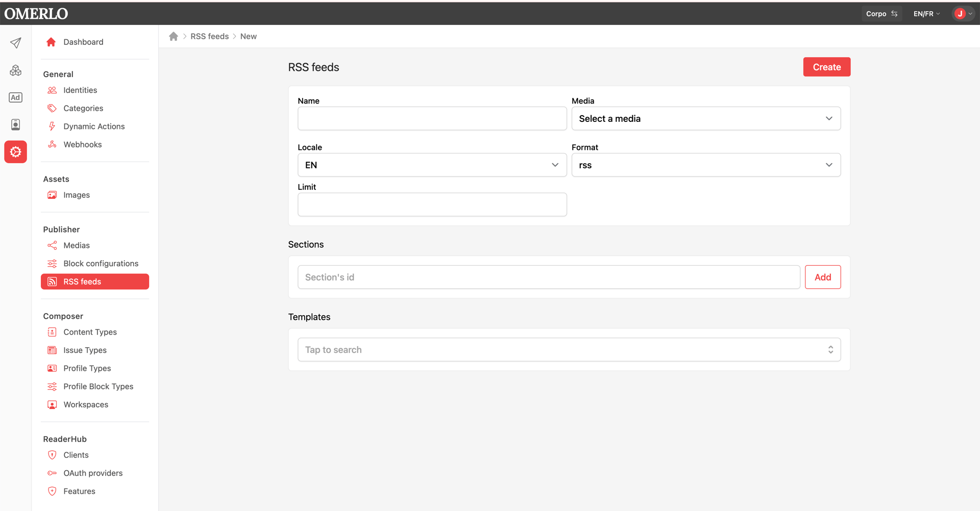Open Block configurations page
Screen dimensions: 980x511
101,264
